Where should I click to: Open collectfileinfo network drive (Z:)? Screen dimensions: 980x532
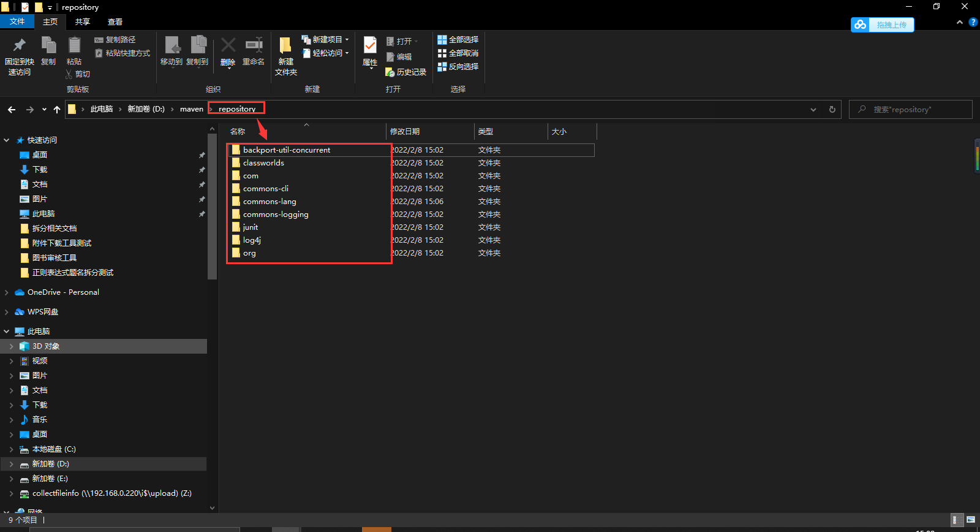[111, 493]
